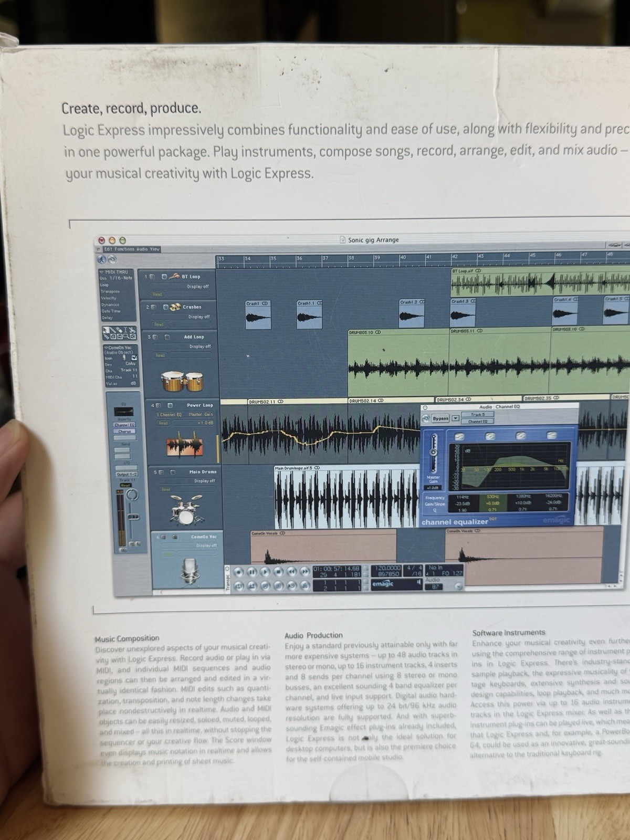This screenshot has width=630, height=840.
Task: Select the Pencil tool in the toolbox
Action: [x=112, y=330]
